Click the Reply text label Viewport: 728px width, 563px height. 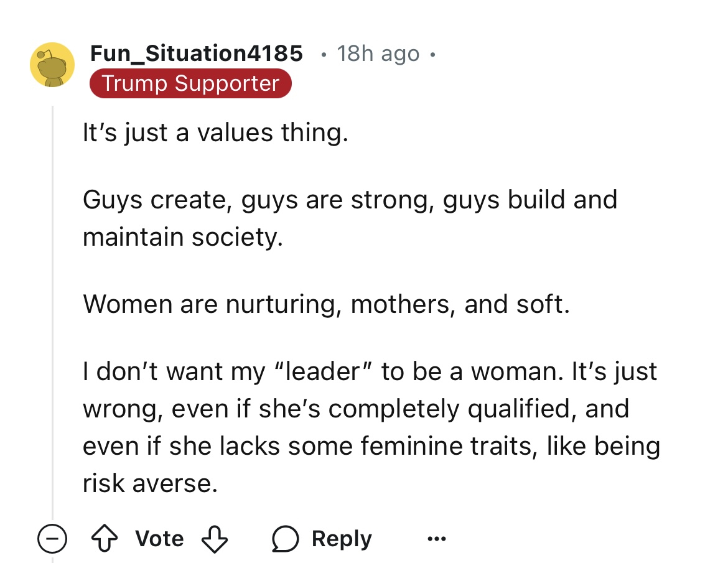click(342, 539)
